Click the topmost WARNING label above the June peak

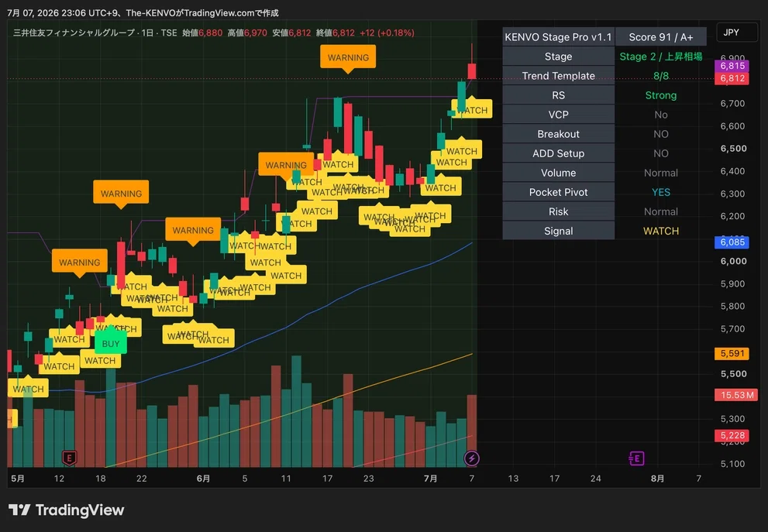(348, 58)
